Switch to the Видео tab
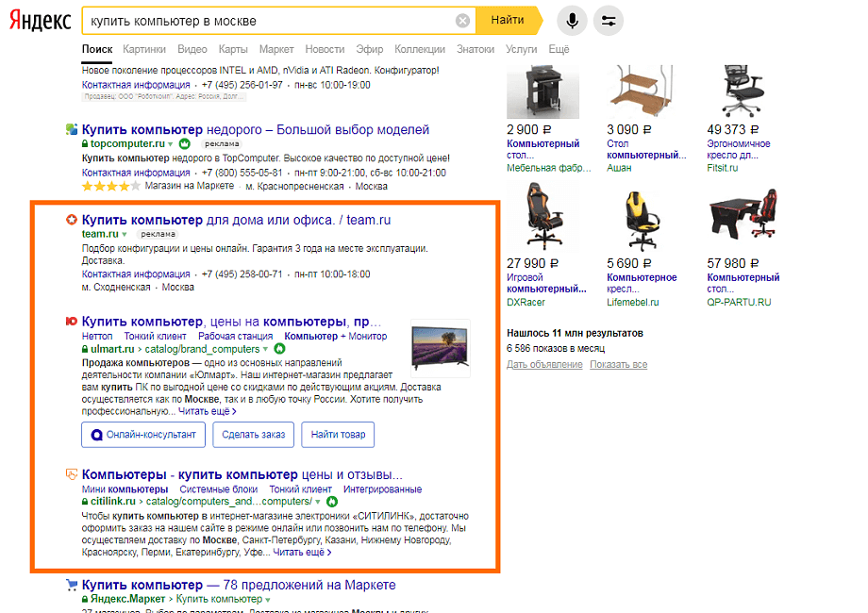Image resolution: width=868 pixels, height=613 pixels. [192, 49]
